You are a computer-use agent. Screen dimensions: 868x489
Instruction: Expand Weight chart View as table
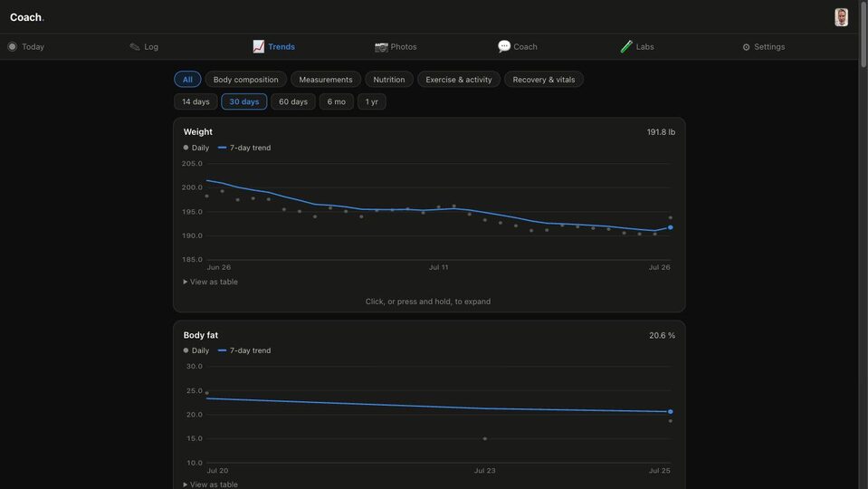(210, 282)
